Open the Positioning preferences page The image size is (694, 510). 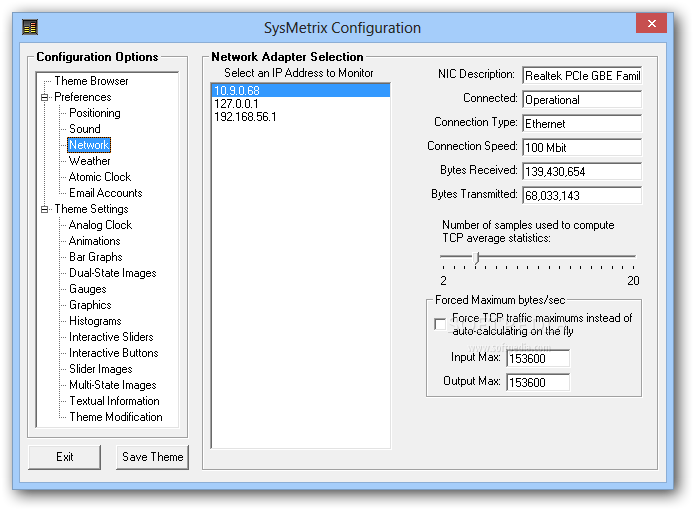95,113
